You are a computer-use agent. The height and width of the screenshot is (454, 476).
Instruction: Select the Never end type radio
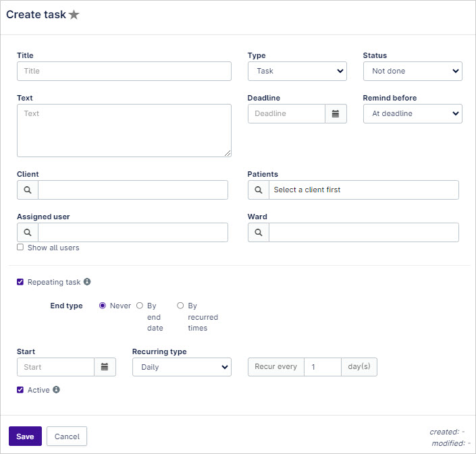click(103, 306)
